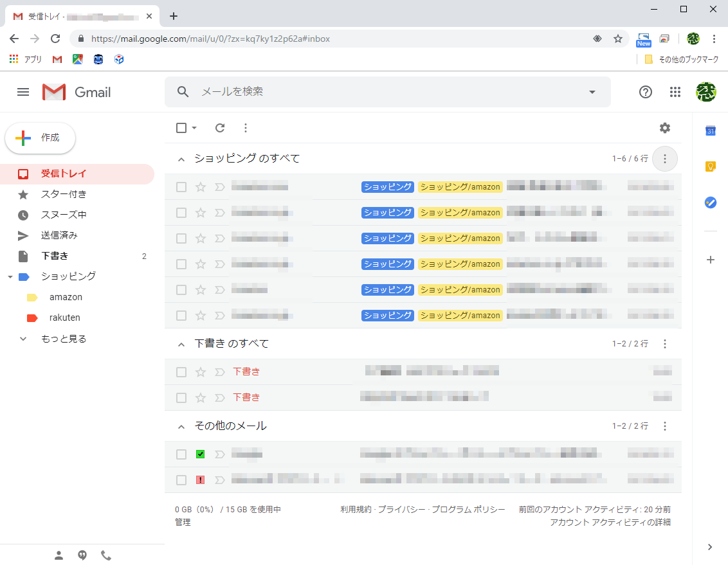
Task: Select all emails with the top checkbox
Action: tap(181, 128)
